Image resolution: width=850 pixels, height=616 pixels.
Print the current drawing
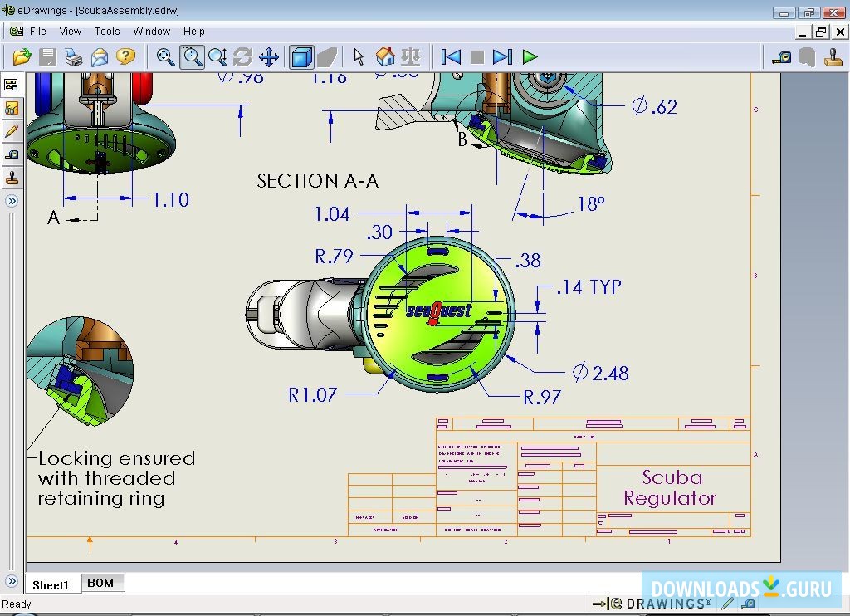(x=73, y=57)
